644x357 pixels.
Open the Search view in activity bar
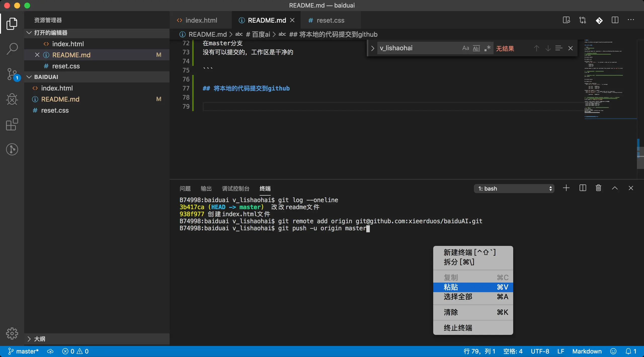(x=12, y=49)
